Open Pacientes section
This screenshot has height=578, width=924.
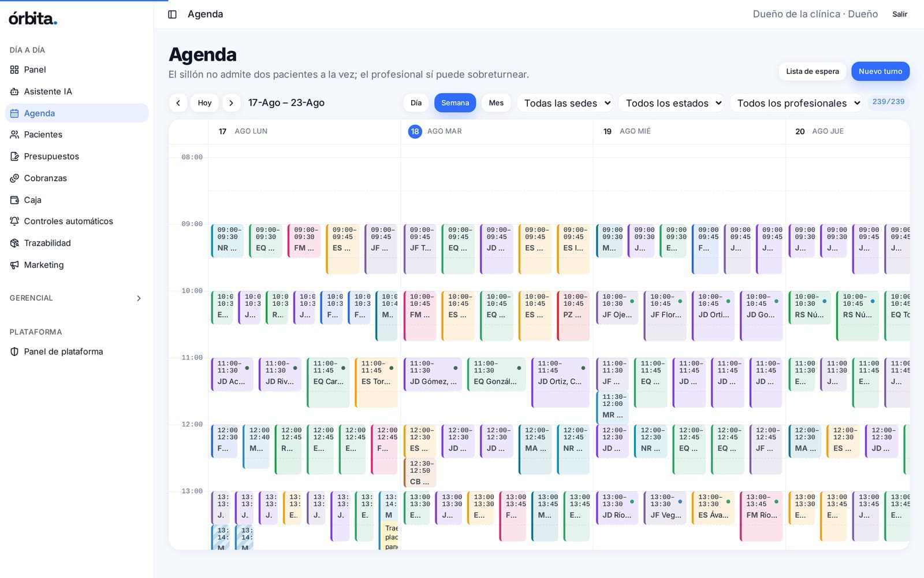(x=77, y=135)
